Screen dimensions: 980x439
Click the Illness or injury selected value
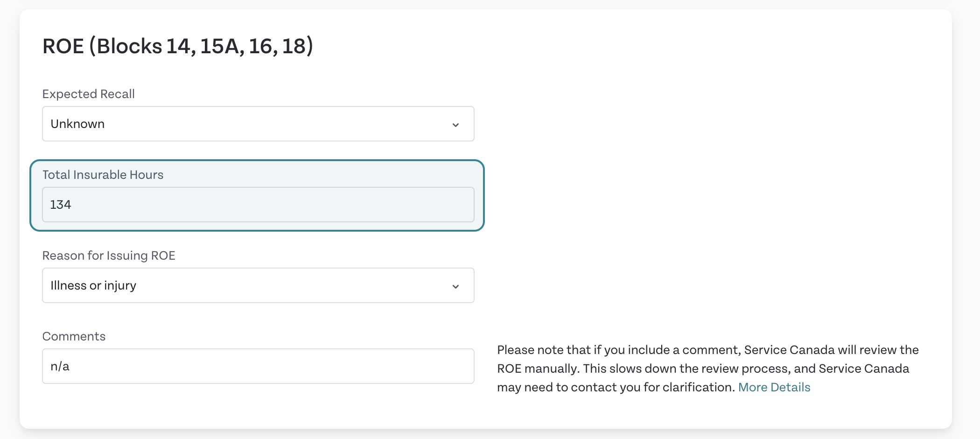pyautogui.click(x=93, y=285)
